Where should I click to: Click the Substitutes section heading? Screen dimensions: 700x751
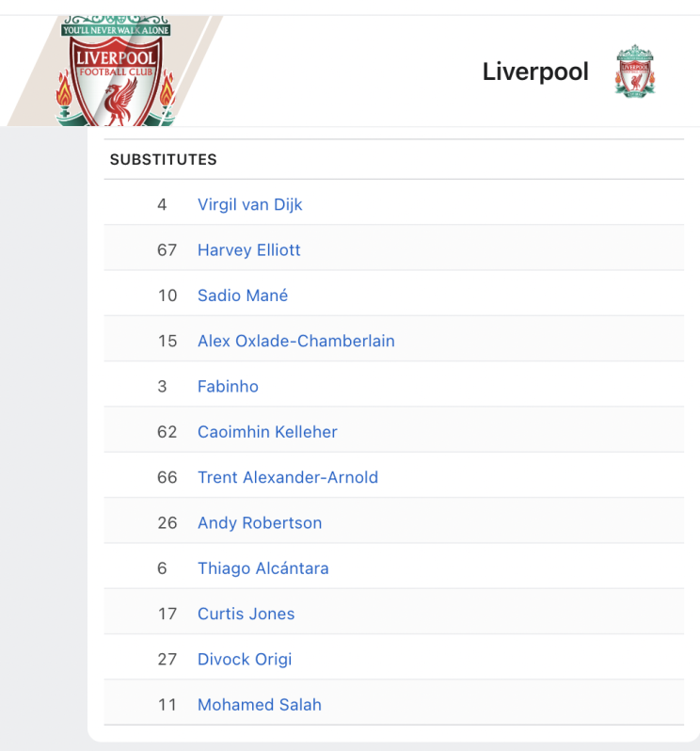[x=164, y=159]
